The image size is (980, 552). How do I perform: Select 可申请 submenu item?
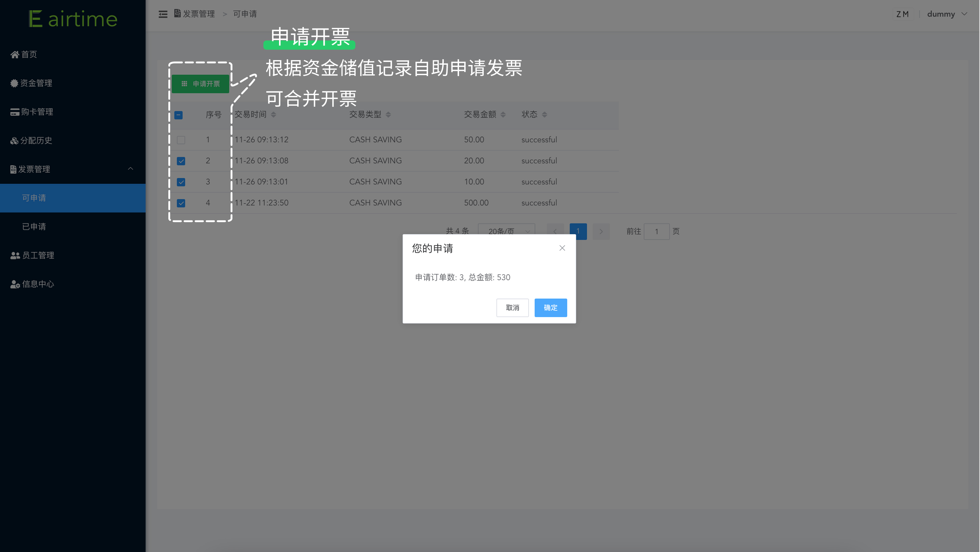(x=73, y=198)
